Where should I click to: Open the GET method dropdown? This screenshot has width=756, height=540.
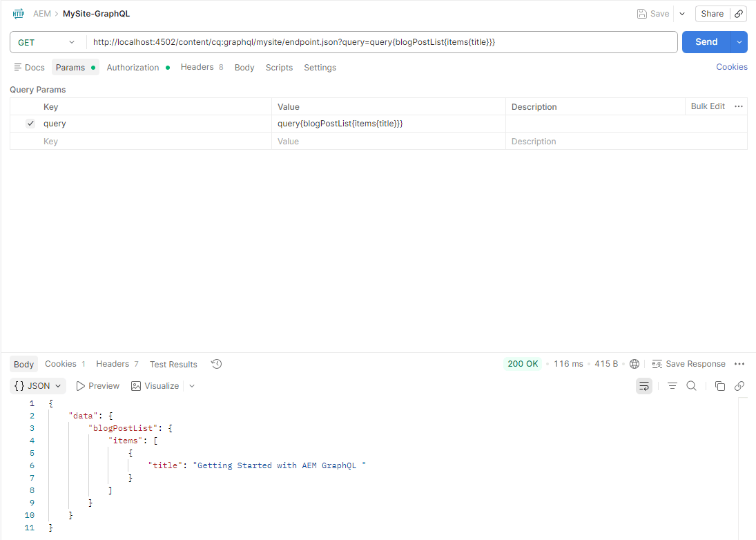[x=47, y=42]
